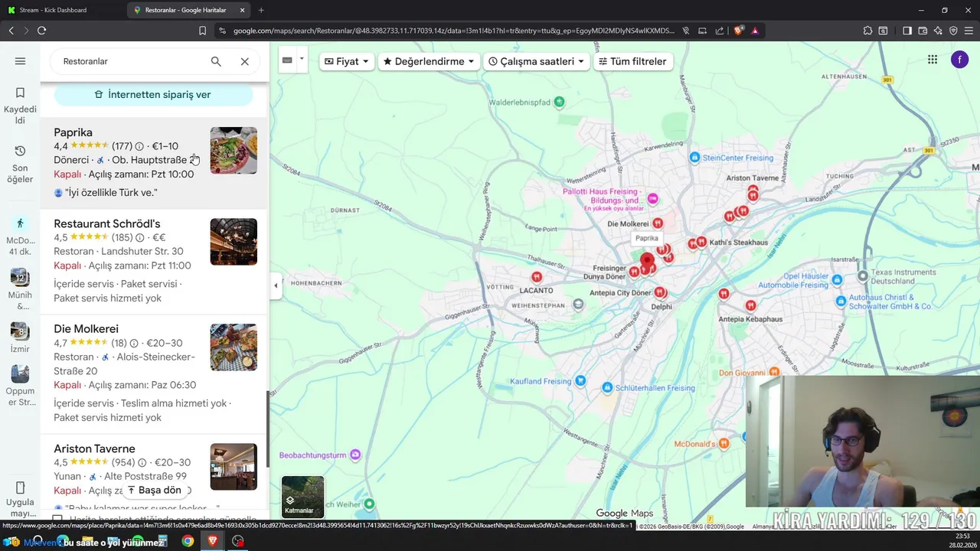Click Ariston Taverne price info icon
The height and width of the screenshot is (551, 980).
142,463
